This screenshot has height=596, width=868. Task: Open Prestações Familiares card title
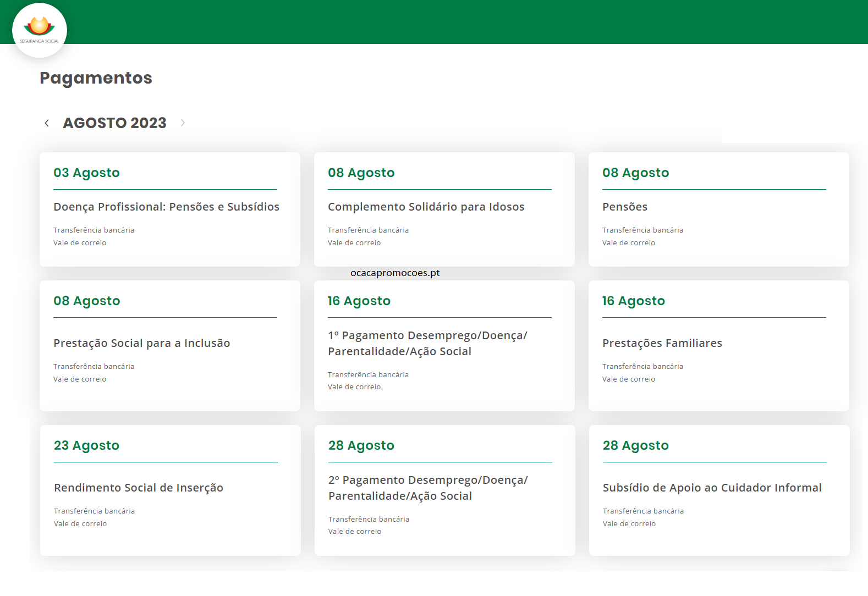(662, 343)
